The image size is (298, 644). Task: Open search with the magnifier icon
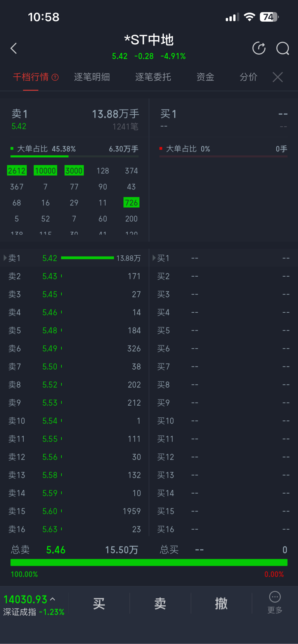tap(282, 48)
